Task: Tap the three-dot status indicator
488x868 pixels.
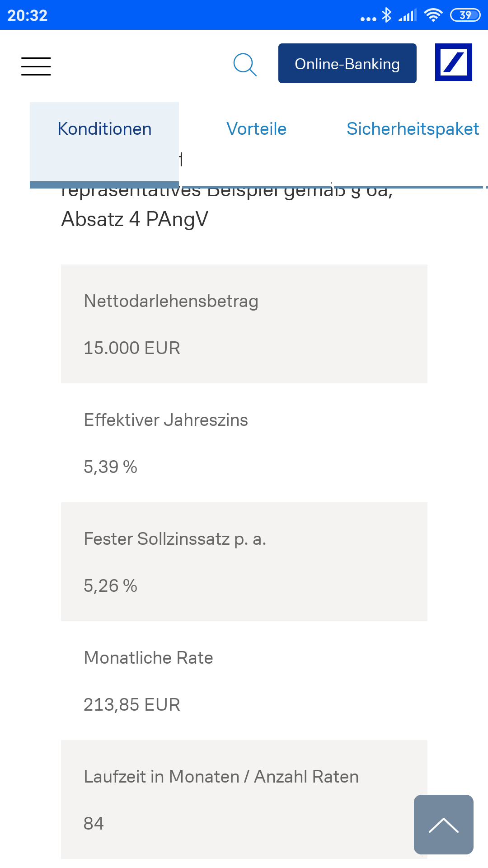Action: coord(368,19)
